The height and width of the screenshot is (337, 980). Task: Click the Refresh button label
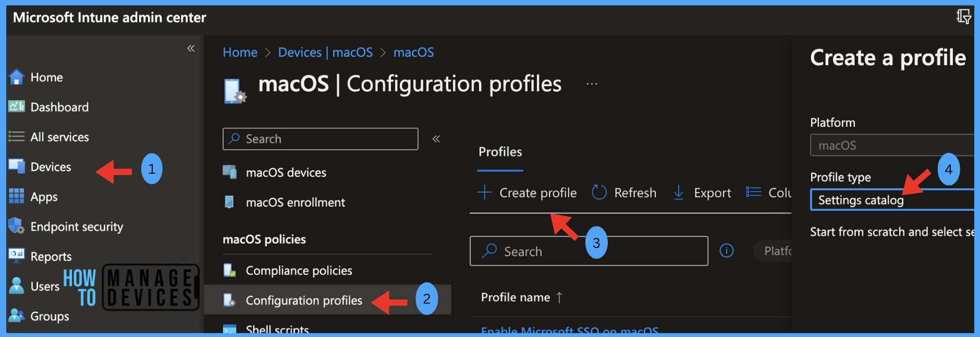[x=635, y=192]
